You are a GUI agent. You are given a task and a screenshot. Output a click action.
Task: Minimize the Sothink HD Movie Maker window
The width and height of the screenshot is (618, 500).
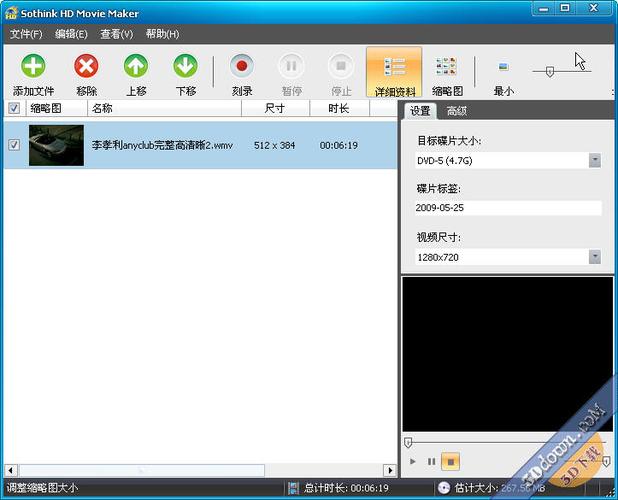[544, 9]
